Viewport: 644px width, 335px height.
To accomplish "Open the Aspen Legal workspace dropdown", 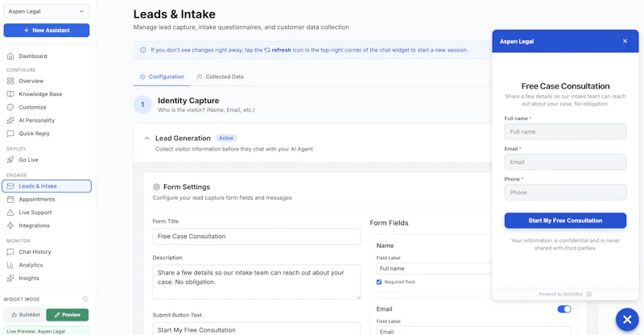I will click(47, 11).
